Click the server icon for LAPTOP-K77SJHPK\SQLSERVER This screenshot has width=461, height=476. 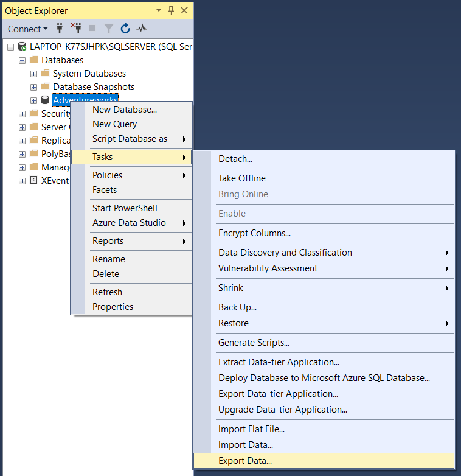tap(22, 46)
